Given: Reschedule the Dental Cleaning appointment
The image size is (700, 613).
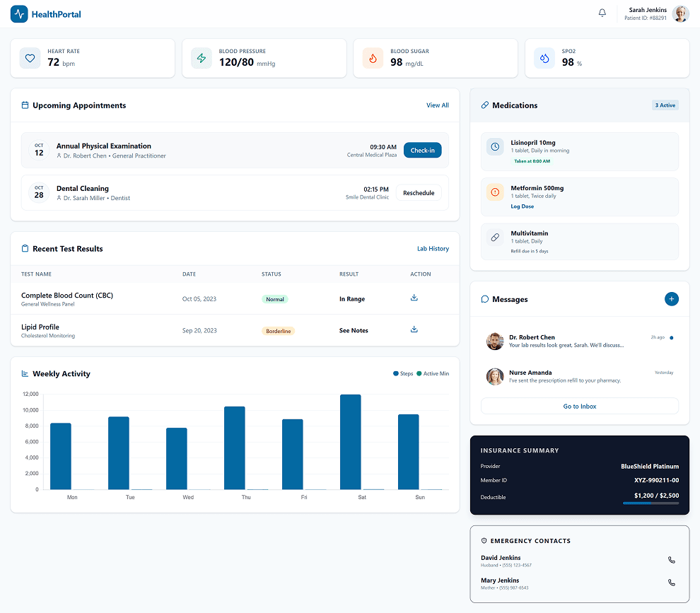Looking at the screenshot, I should [x=419, y=193].
